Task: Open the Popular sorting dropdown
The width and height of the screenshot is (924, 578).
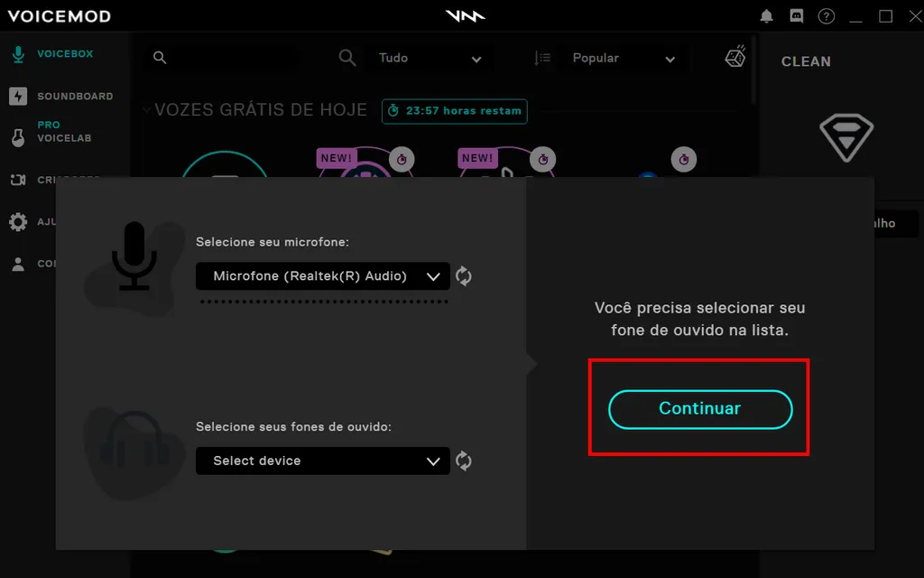Action: point(623,58)
